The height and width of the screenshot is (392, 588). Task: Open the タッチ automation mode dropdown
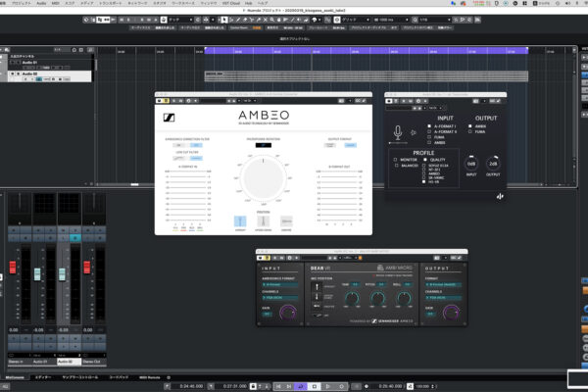click(x=180, y=20)
